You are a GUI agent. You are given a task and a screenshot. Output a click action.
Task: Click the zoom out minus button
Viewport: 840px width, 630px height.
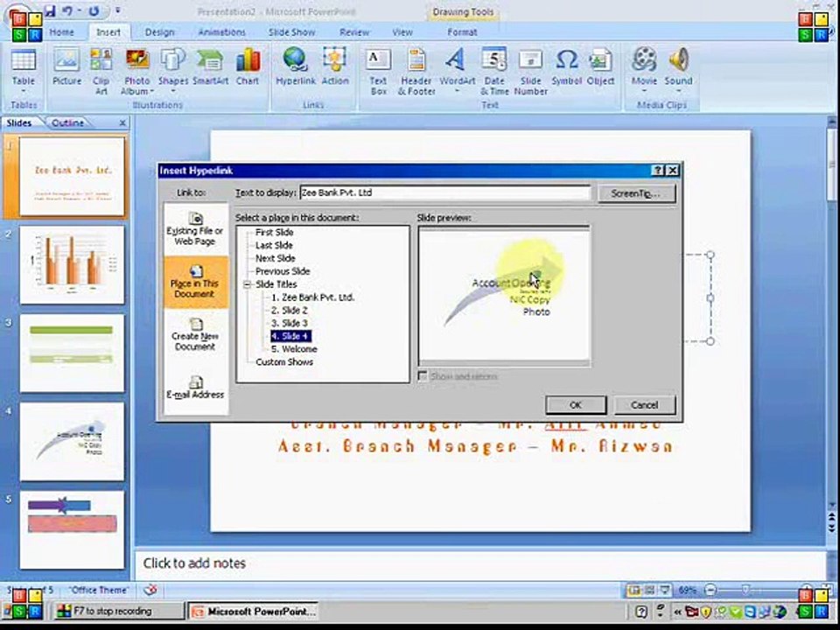coord(710,591)
